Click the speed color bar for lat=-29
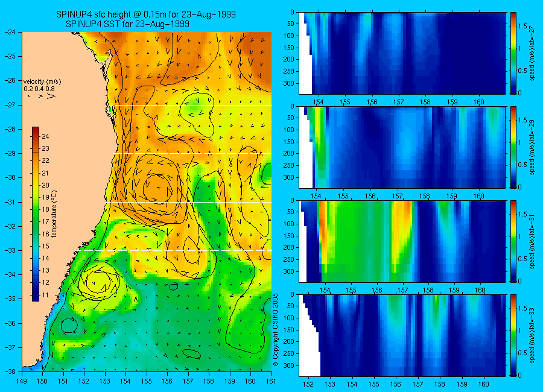 [513, 147]
